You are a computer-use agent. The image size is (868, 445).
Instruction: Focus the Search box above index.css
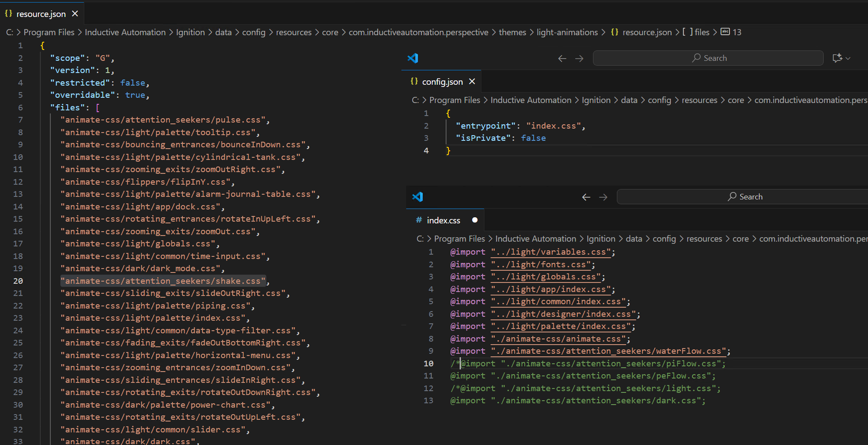(x=745, y=197)
